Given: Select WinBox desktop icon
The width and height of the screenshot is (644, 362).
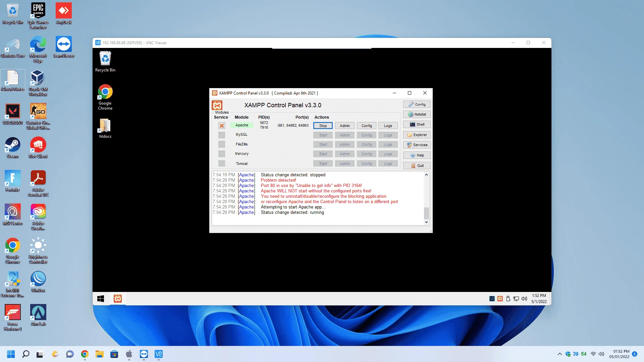Looking at the screenshot, I should click(38, 282).
